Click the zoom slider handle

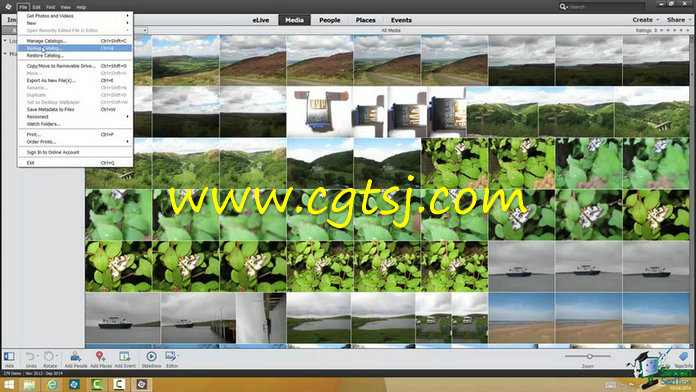click(x=589, y=356)
